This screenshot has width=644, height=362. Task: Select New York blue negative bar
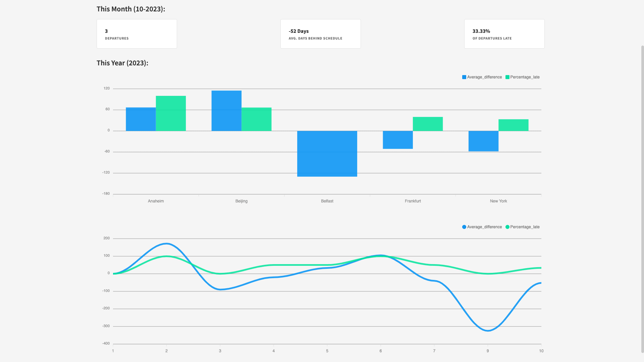483,141
